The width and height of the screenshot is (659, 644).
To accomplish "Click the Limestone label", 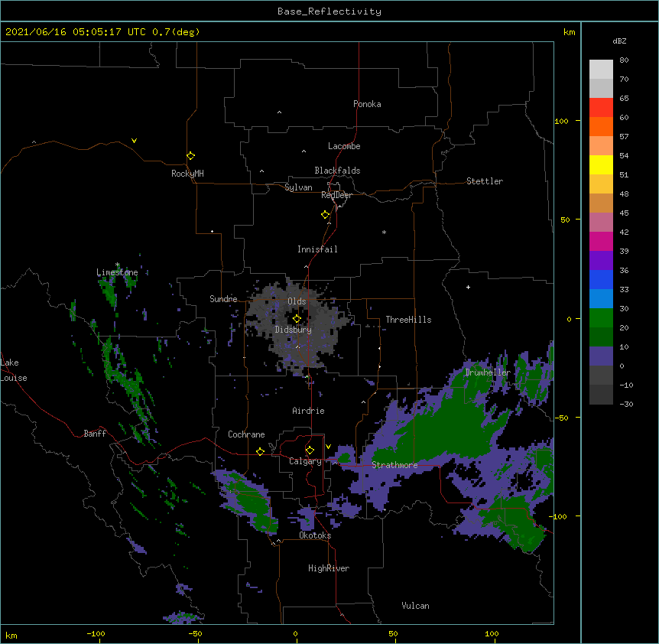I will [x=117, y=272].
